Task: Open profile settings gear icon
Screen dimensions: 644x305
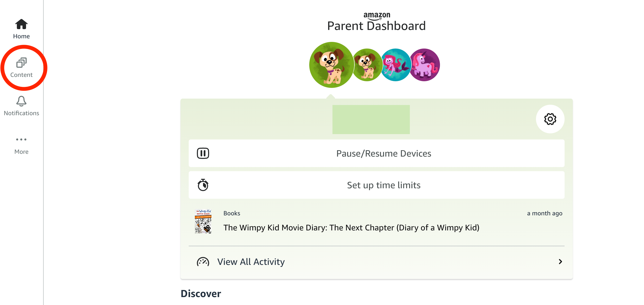Action: click(550, 119)
